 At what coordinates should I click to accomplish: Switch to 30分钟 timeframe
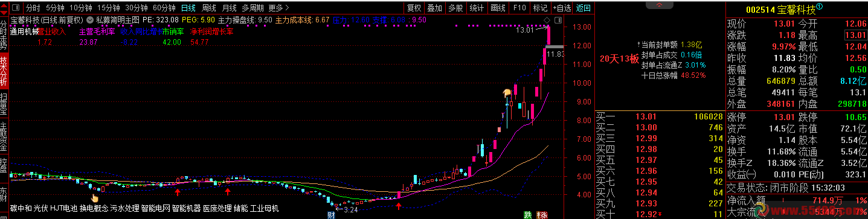click(x=137, y=8)
